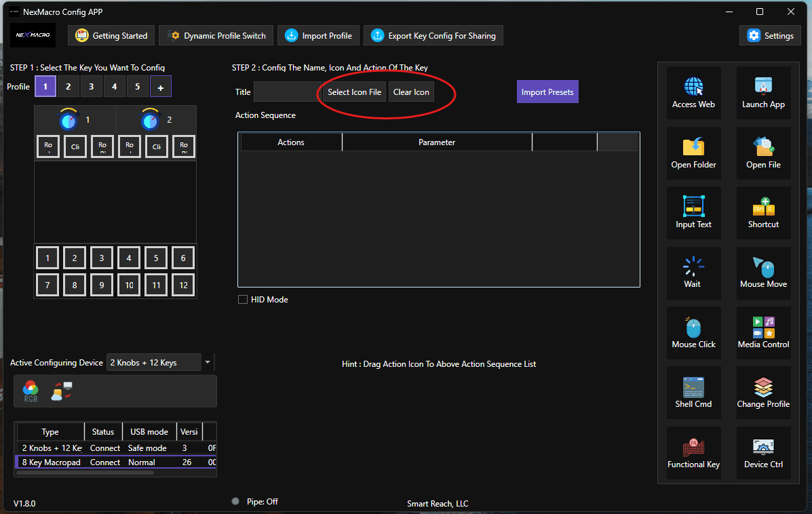Select key 11 on the keypad
The width and height of the screenshot is (812, 514).
(156, 285)
